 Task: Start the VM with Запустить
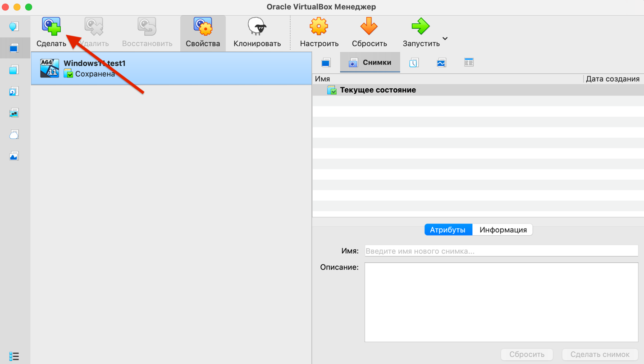[x=420, y=32]
